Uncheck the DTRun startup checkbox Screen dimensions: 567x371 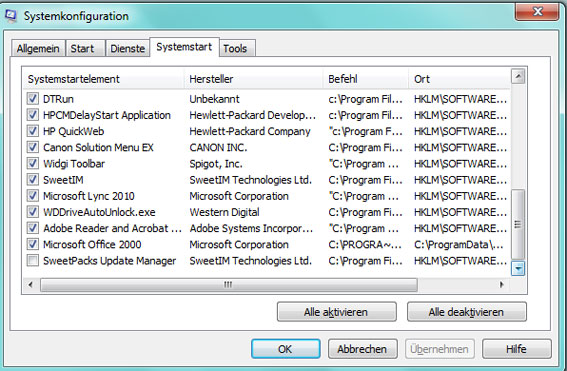(33, 98)
